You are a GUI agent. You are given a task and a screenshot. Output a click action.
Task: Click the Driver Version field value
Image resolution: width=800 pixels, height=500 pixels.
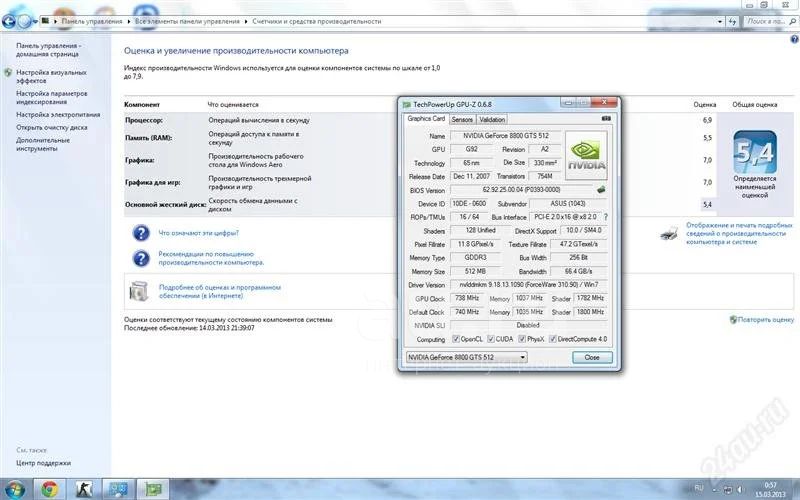coord(529,285)
